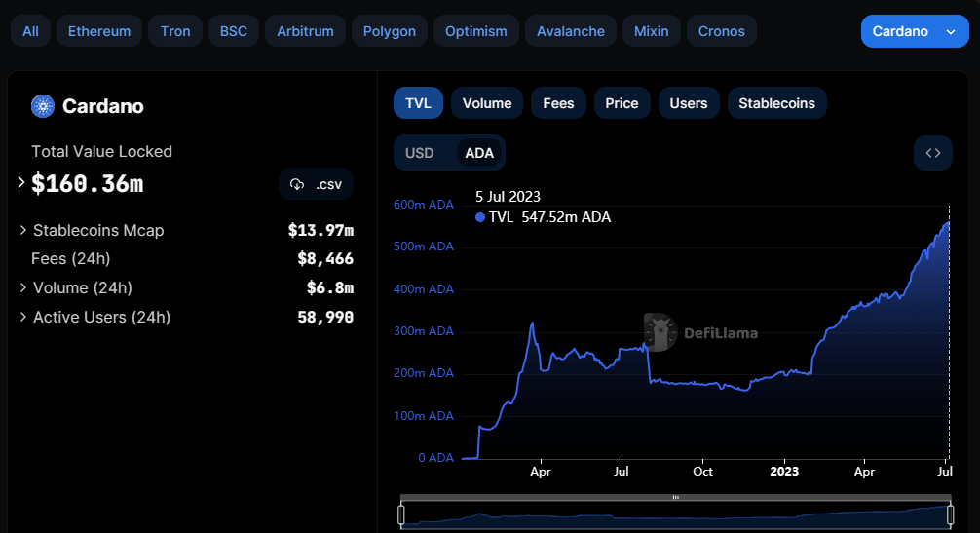Switch chart denomination to USD
980x533 pixels.
420,153
